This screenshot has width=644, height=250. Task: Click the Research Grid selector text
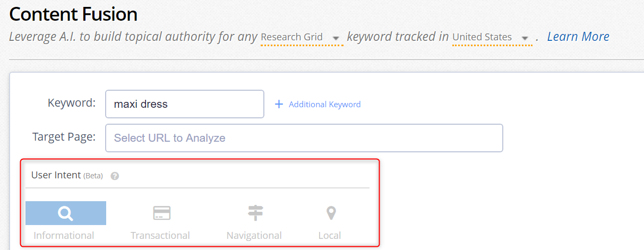coord(292,37)
